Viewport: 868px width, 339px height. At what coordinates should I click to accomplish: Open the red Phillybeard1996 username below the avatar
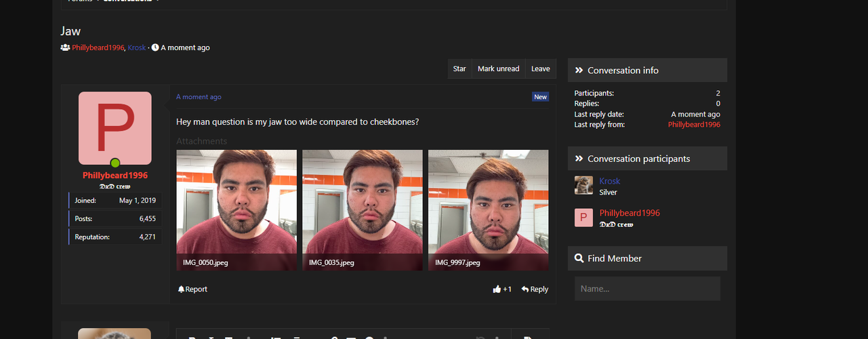(x=115, y=175)
